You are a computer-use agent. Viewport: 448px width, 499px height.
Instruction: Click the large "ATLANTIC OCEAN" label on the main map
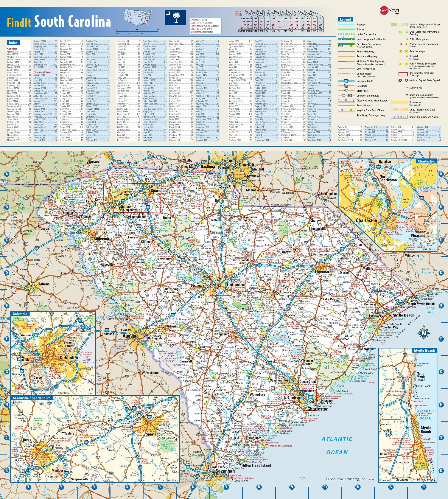[337, 446]
